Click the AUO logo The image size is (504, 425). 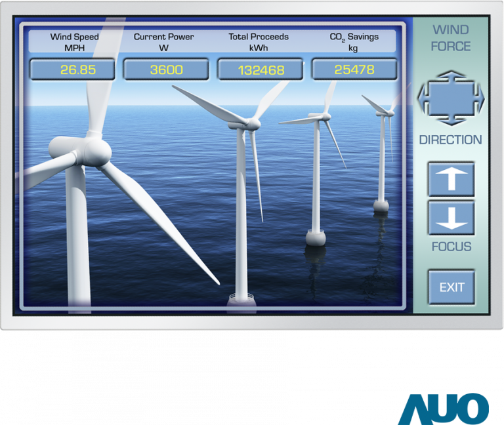pos(444,409)
